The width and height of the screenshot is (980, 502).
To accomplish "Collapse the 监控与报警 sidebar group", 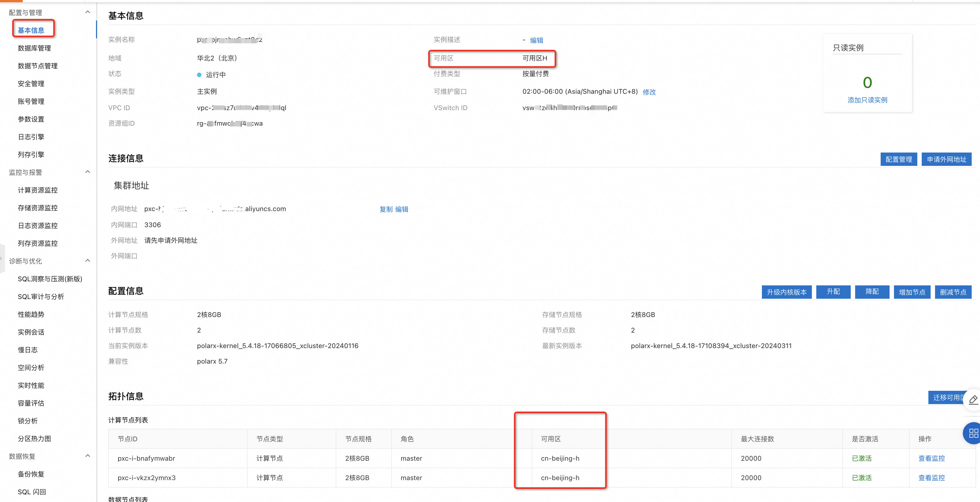I will point(87,172).
